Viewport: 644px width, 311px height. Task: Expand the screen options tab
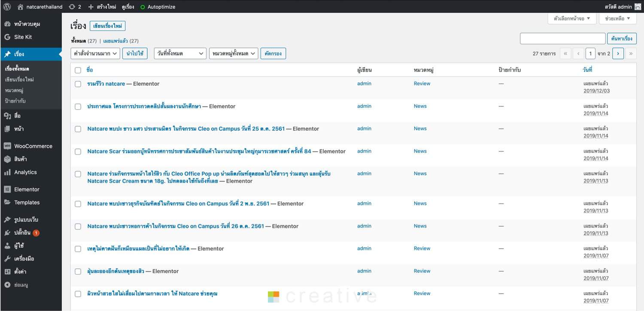(572, 18)
